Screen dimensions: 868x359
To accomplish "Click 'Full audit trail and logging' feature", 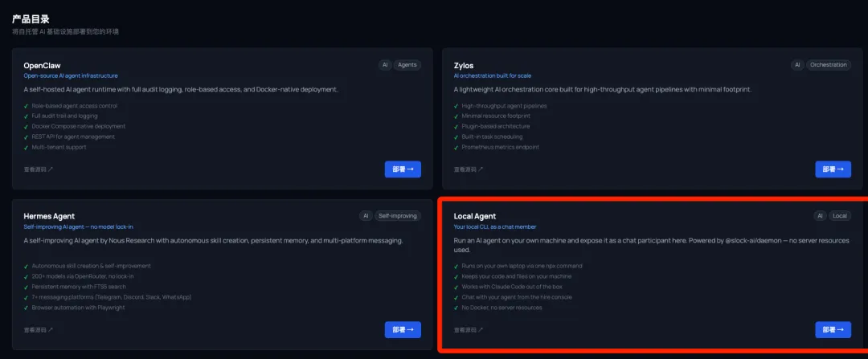I will tap(65, 116).
